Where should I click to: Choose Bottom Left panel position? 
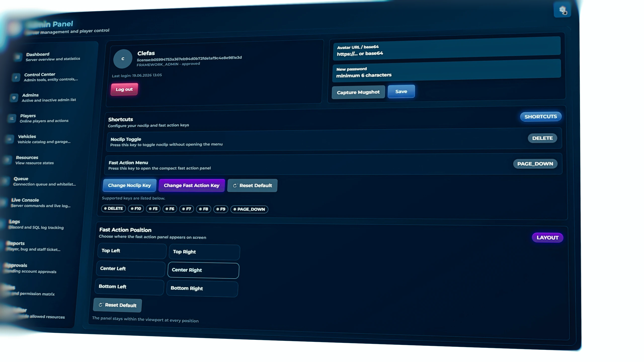(x=129, y=287)
